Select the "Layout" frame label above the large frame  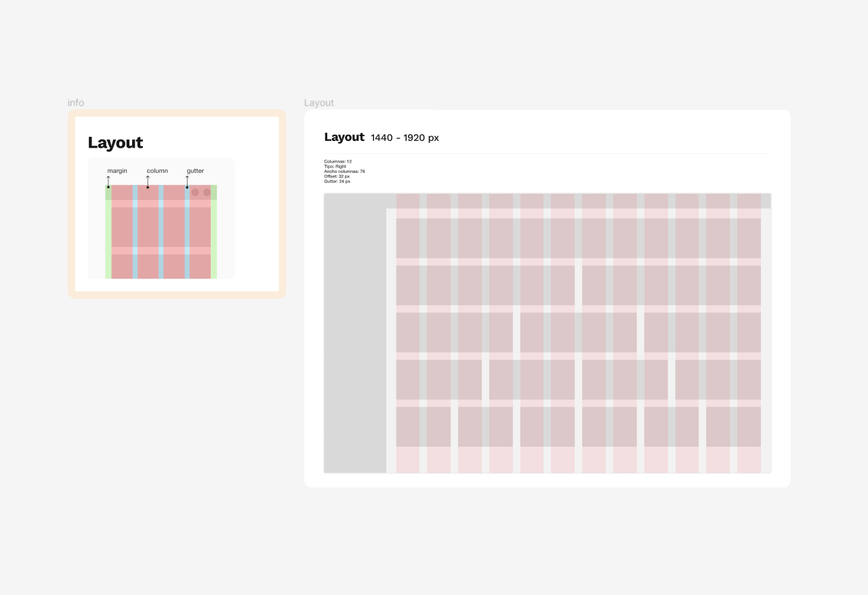319,103
